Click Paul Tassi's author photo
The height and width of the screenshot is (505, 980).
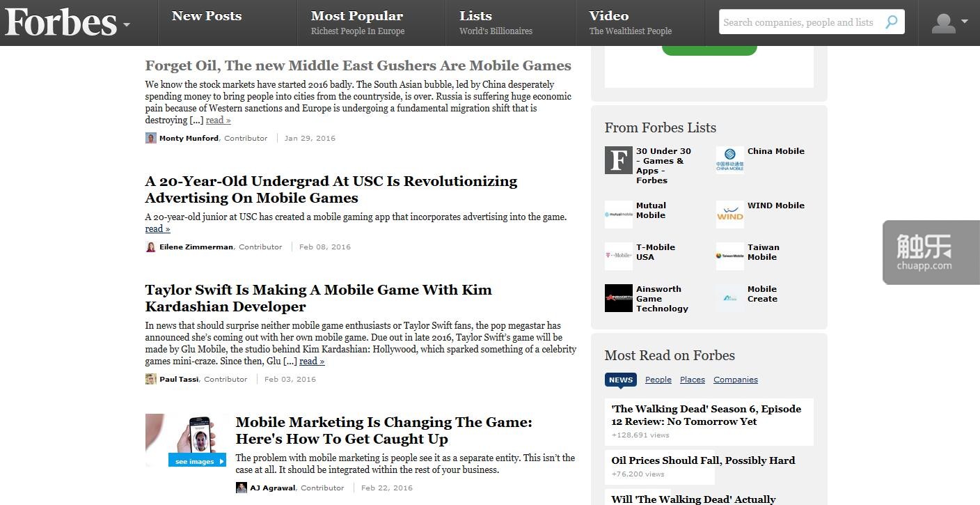point(150,379)
